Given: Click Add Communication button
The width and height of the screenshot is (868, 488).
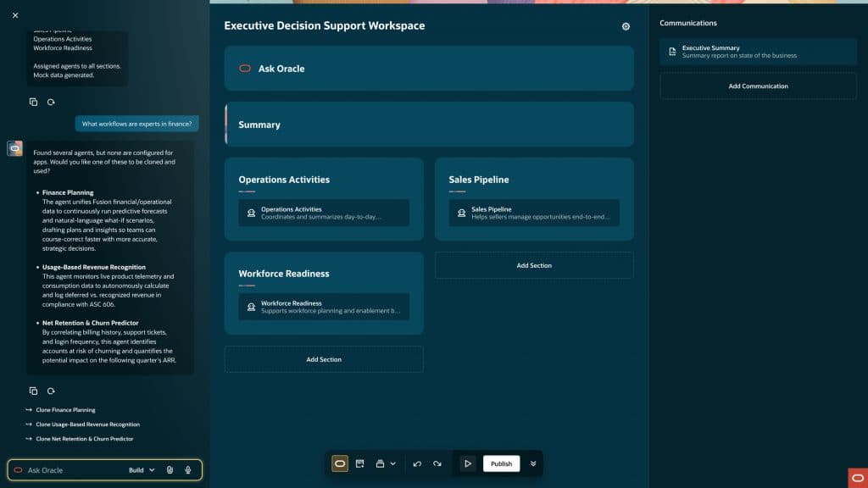Looking at the screenshot, I should coord(758,86).
